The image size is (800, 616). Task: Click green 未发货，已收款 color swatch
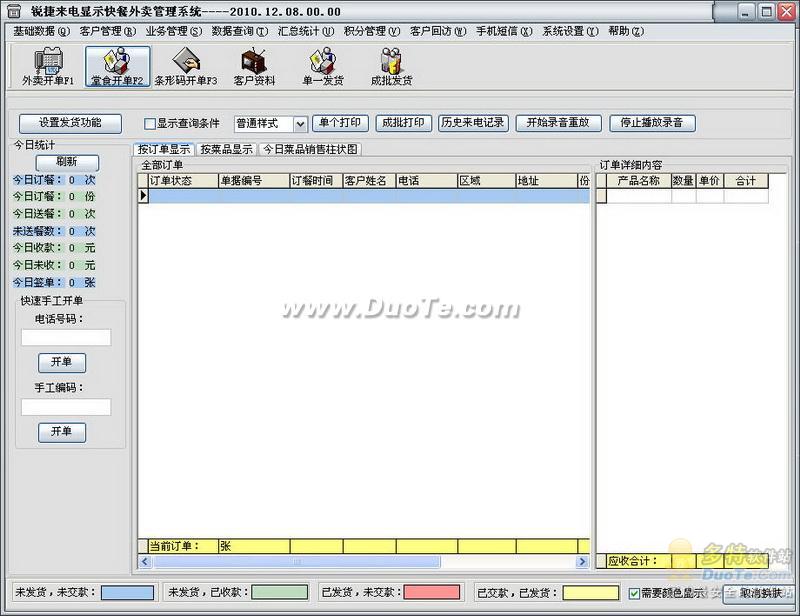pos(280,593)
